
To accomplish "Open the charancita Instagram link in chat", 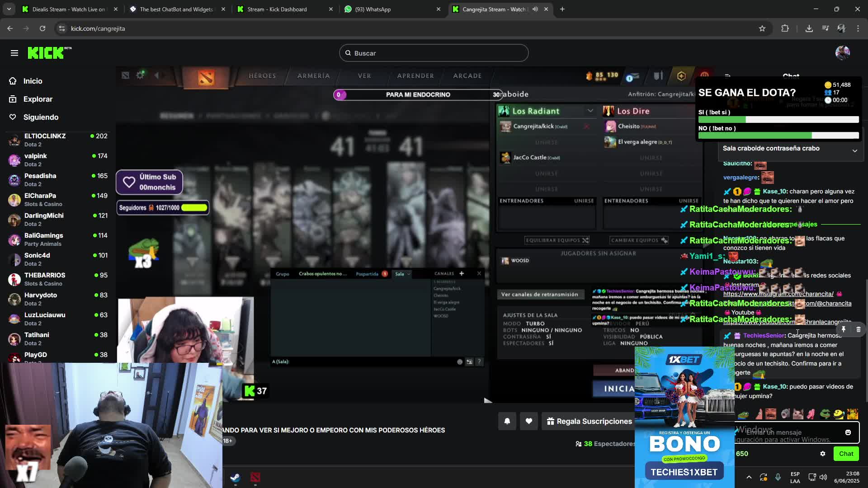I will pyautogui.click(x=778, y=294).
